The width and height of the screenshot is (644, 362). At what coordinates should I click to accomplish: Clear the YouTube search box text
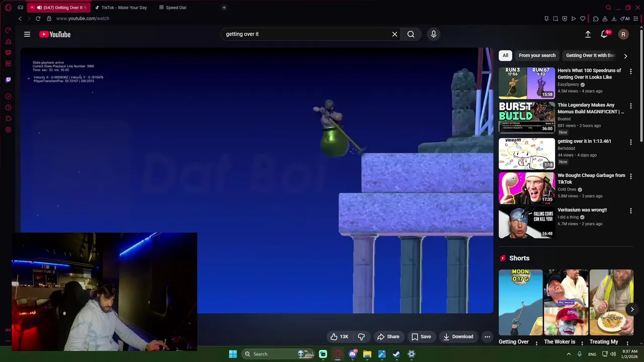[x=394, y=34]
